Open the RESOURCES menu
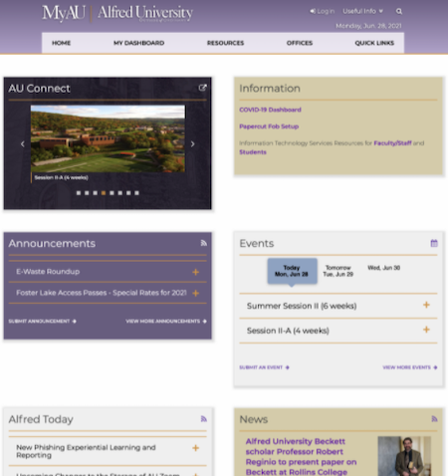The image size is (448, 476). (225, 43)
